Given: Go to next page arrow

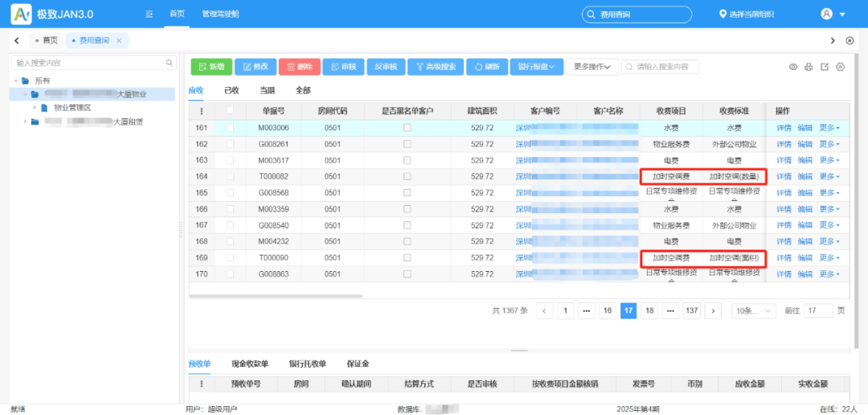Looking at the screenshot, I should click(x=714, y=310).
